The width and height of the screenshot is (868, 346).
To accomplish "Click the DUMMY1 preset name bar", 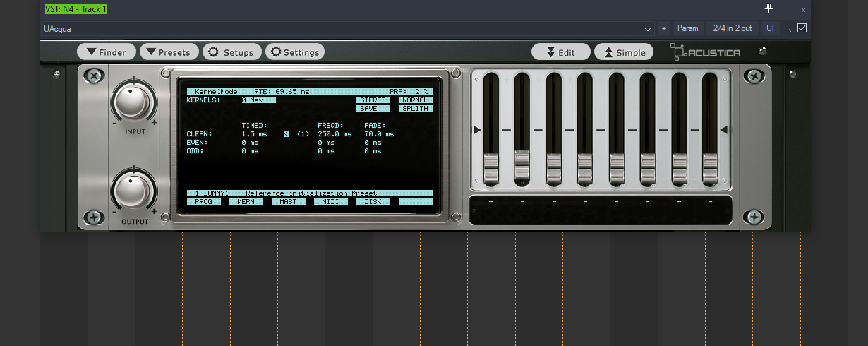I will [x=310, y=193].
